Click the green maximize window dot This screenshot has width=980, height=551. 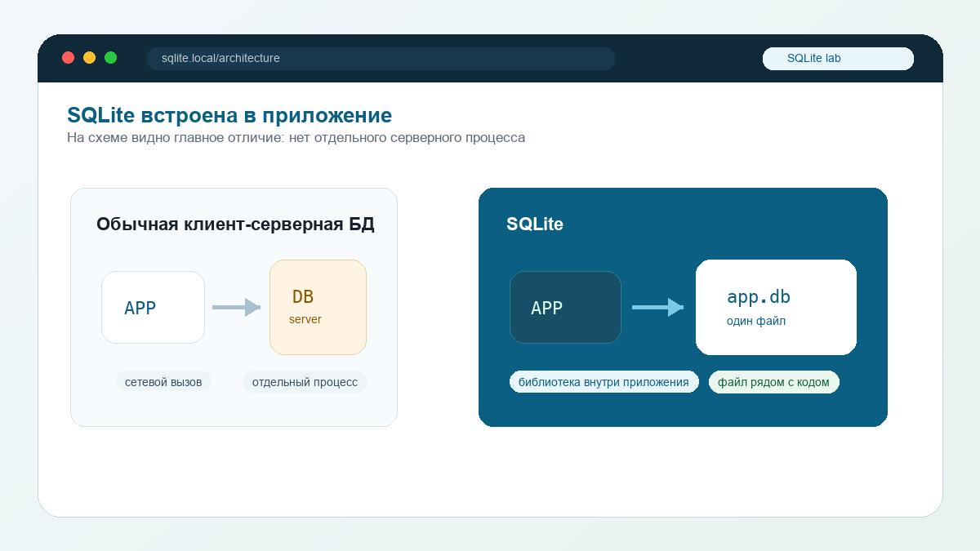click(x=111, y=58)
